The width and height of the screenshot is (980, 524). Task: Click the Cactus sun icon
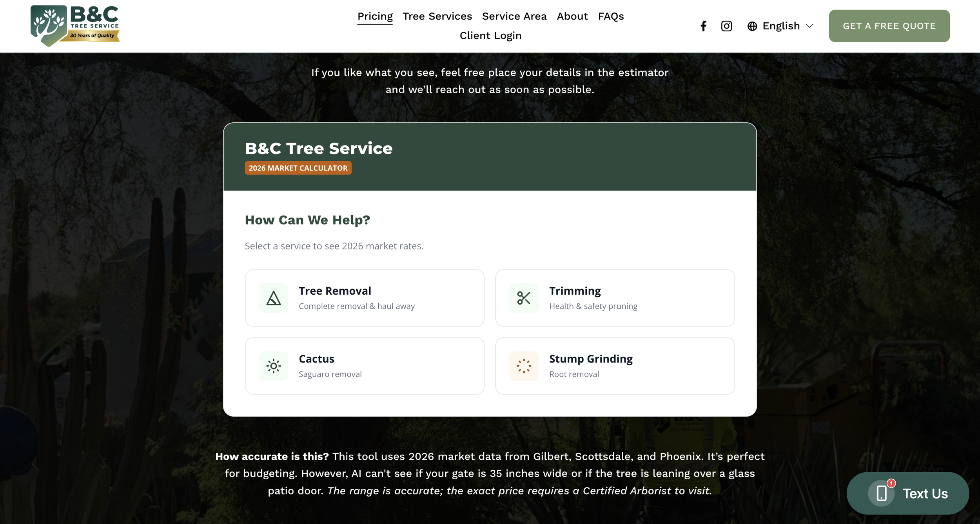tap(274, 366)
